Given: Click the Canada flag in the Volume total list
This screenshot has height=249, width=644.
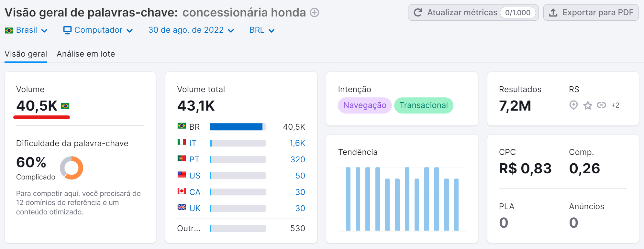Looking at the screenshot, I should pos(182,191).
